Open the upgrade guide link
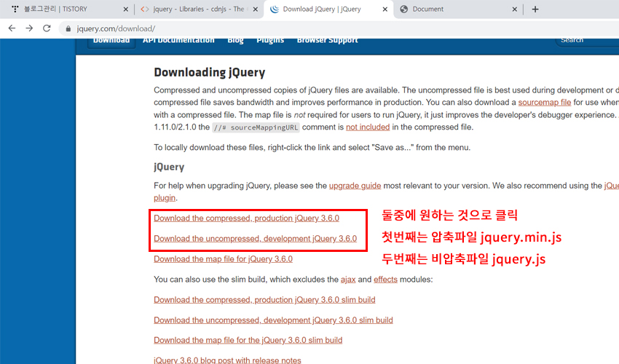 coord(355,186)
